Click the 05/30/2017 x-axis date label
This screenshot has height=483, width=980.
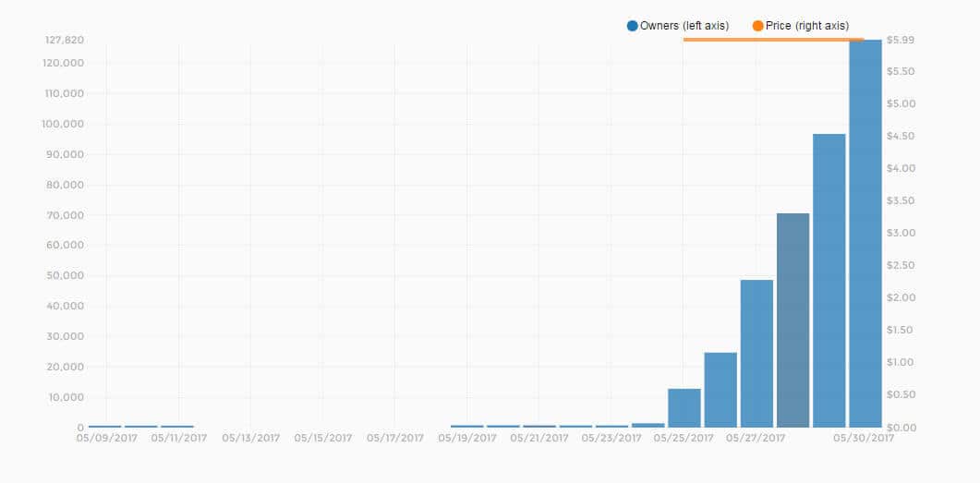pyautogui.click(x=864, y=438)
